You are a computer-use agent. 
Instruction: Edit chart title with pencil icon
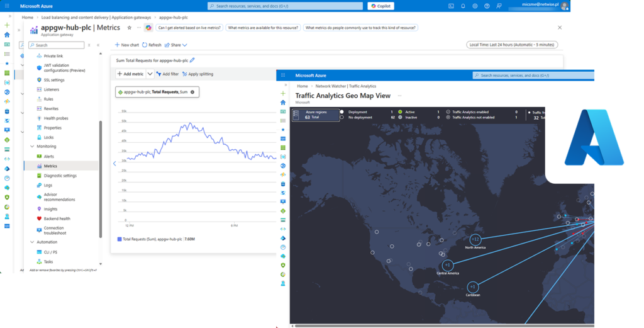(192, 60)
